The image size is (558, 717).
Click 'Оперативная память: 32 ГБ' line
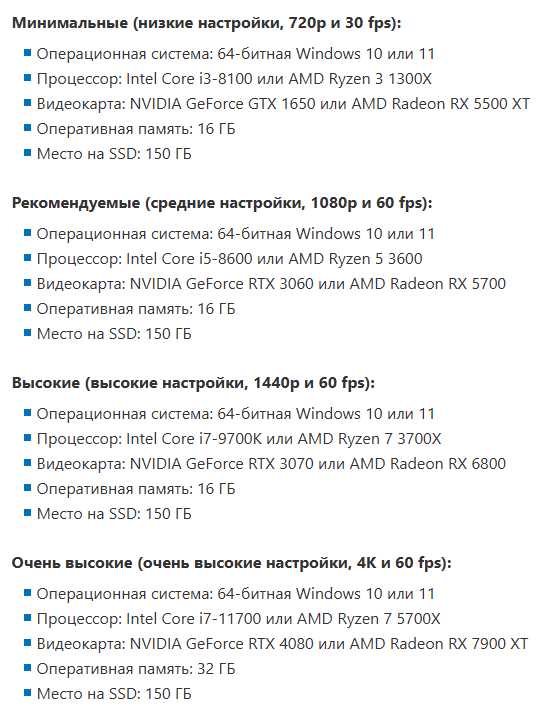136,669
